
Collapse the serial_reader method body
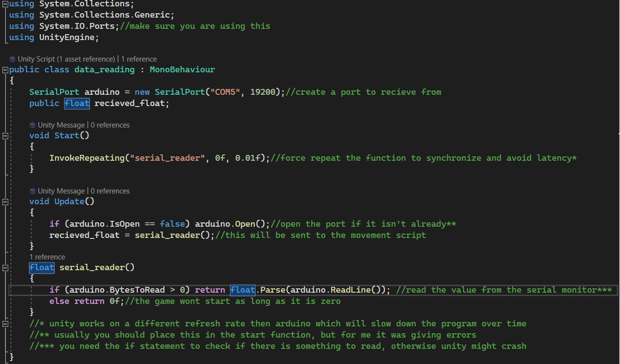pos(5,267)
